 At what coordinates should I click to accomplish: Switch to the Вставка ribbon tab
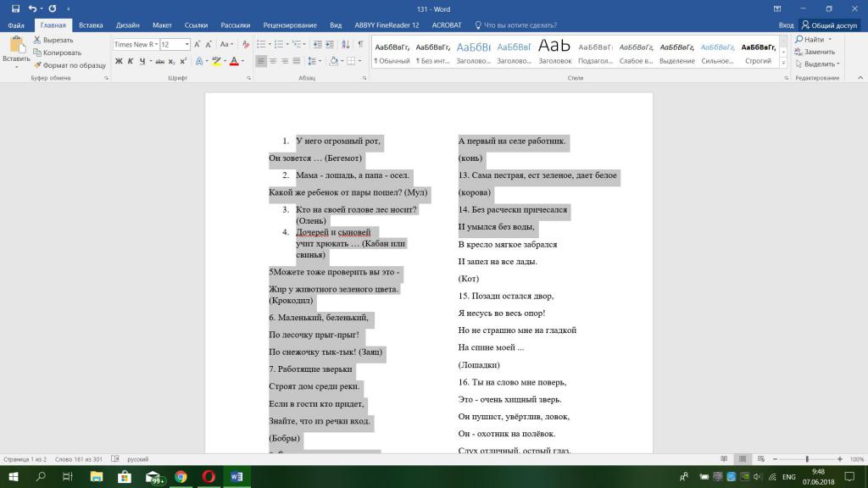[91, 25]
